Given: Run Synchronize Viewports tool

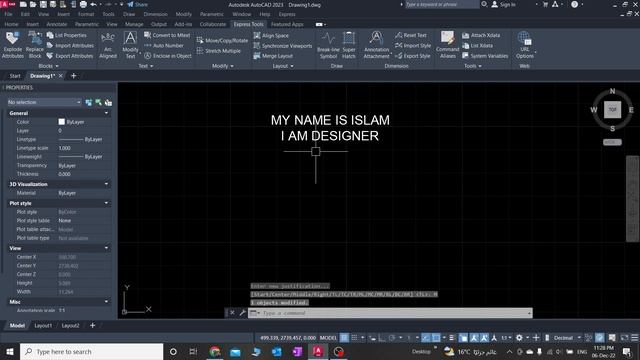Looking at the screenshot, I should click(x=282, y=46).
